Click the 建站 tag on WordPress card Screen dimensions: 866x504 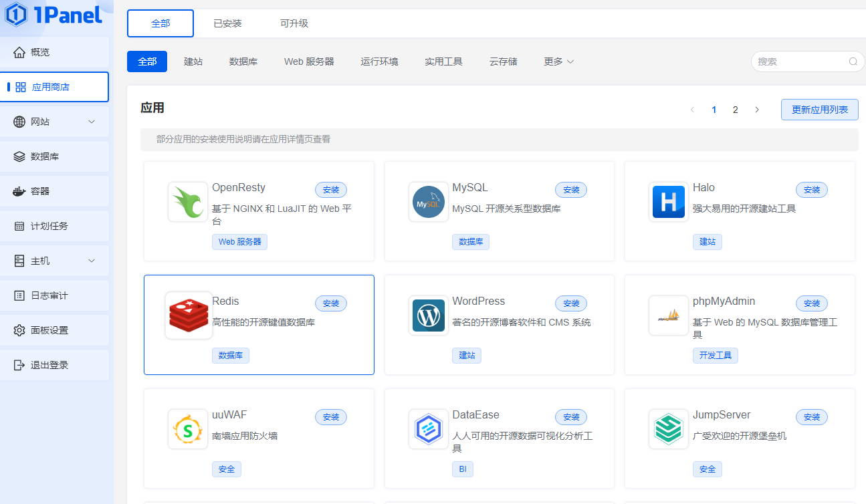467,356
